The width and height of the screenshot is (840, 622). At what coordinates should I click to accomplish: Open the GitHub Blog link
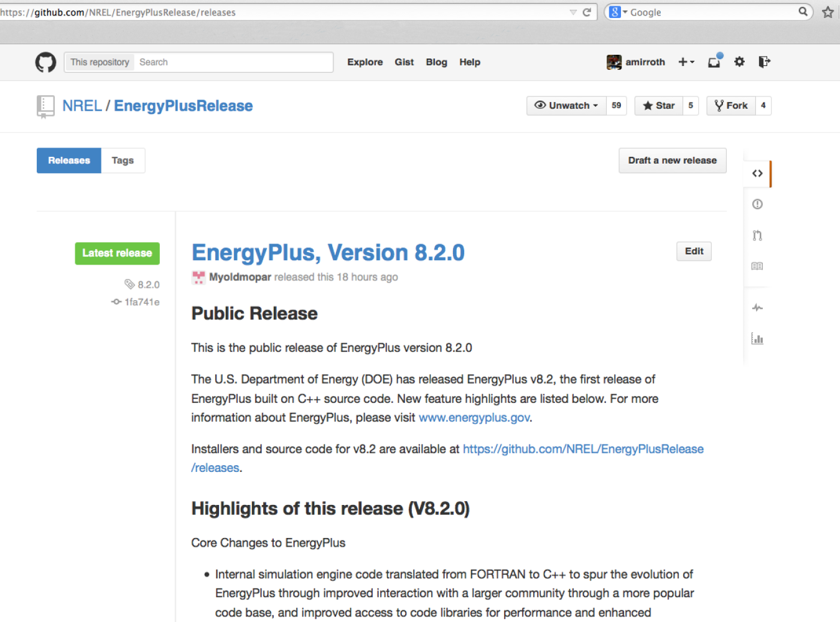click(436, 62)
